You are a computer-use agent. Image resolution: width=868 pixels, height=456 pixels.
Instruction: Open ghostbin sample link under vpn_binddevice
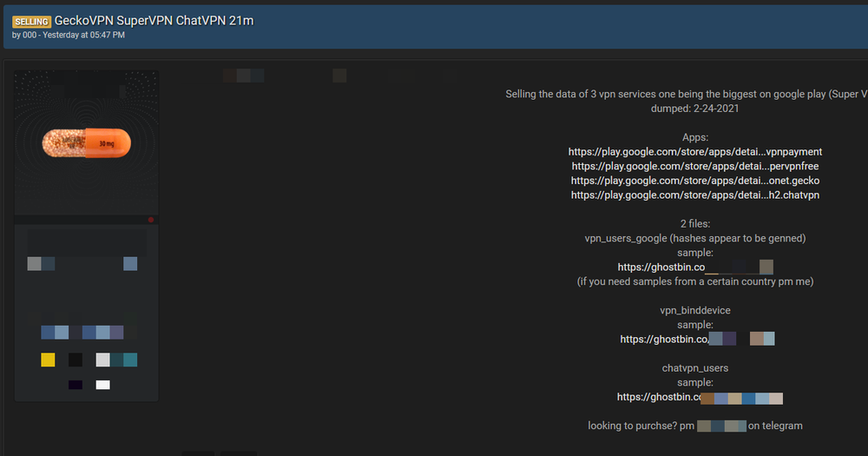[697, 339]
